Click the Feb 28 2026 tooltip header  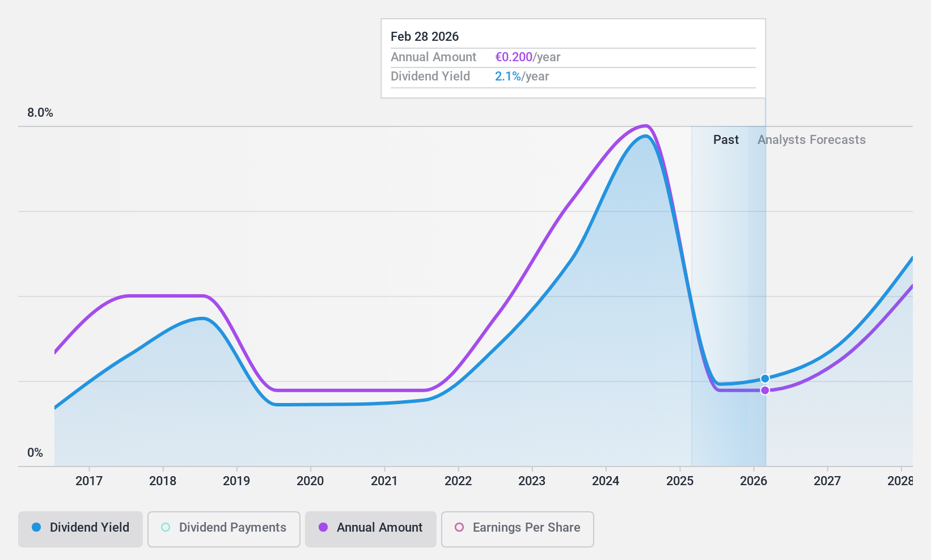tap(424, 36)
